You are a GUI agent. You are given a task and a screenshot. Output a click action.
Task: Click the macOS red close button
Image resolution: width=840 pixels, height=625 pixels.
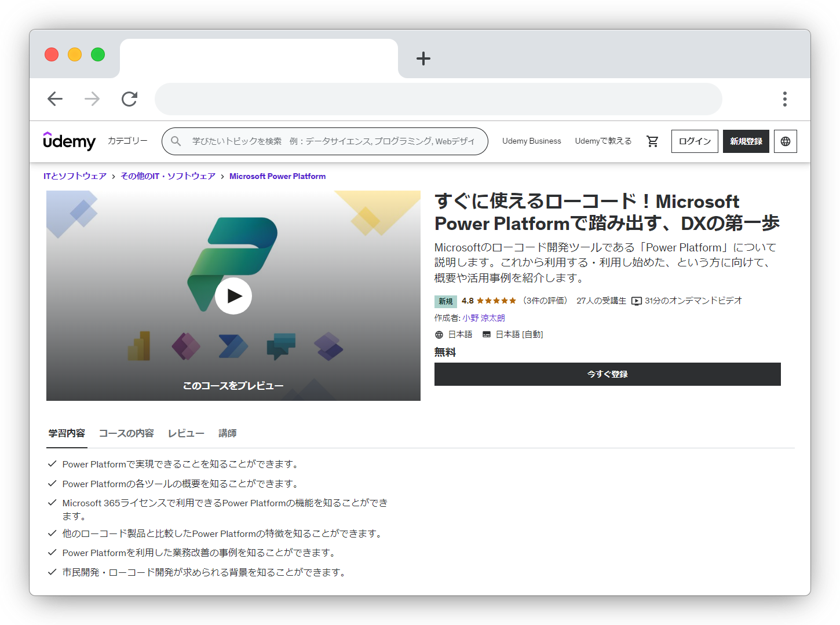tap(52, 54)
